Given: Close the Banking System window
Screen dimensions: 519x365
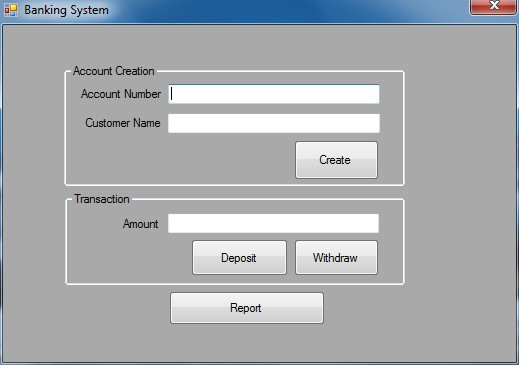Looking at the screenshot, I should click(494, 7).
